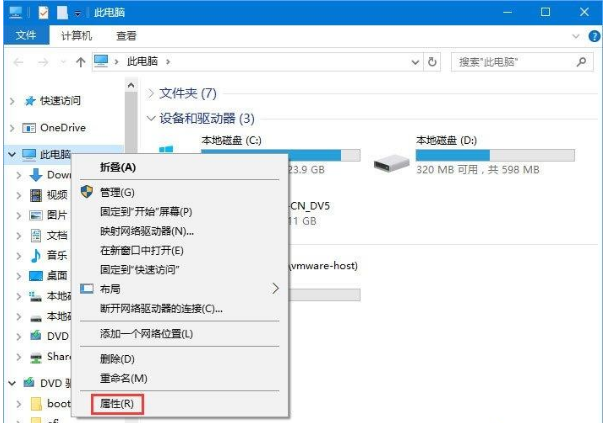
Task: Choose 删除(D) from context menu
Action: click(179, 359)
